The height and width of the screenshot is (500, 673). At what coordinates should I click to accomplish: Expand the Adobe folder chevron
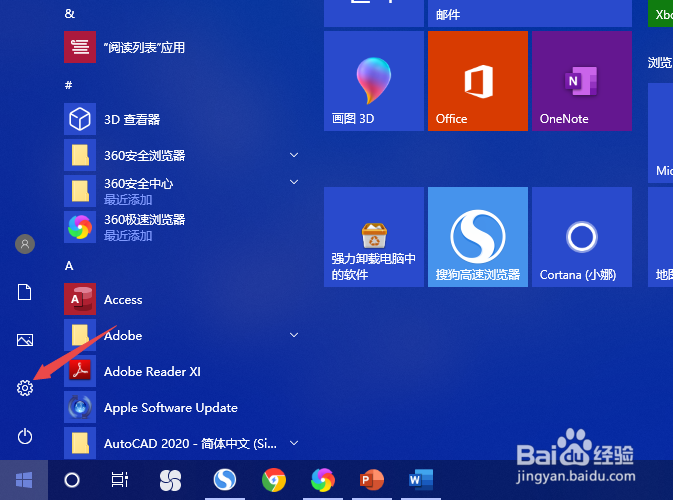click(294, 335)
